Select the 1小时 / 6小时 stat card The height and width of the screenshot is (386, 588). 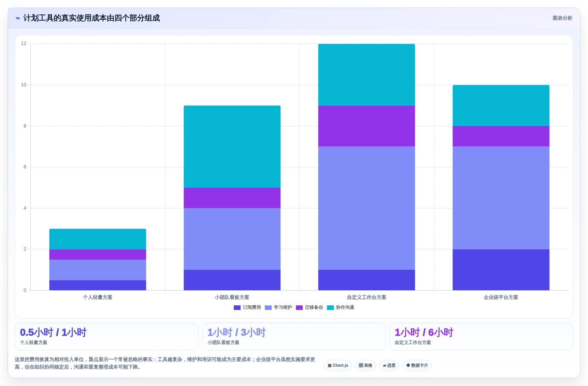pos(481,336)
